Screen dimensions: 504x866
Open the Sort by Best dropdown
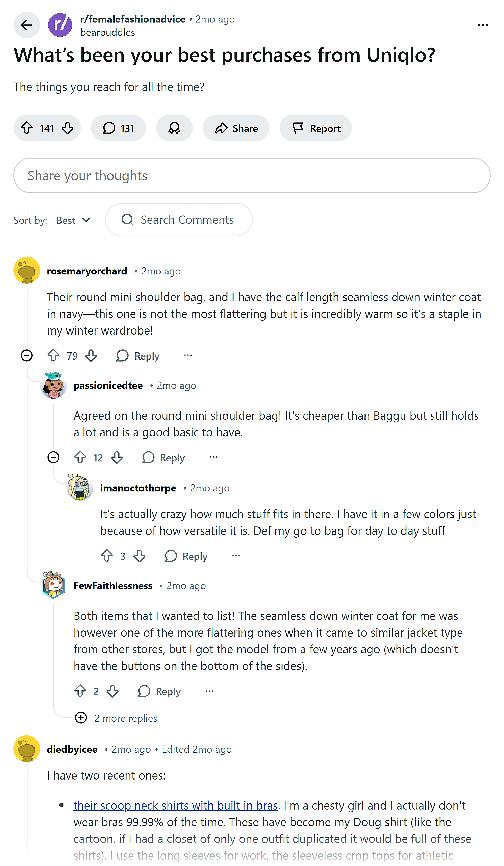coord(73,220)
